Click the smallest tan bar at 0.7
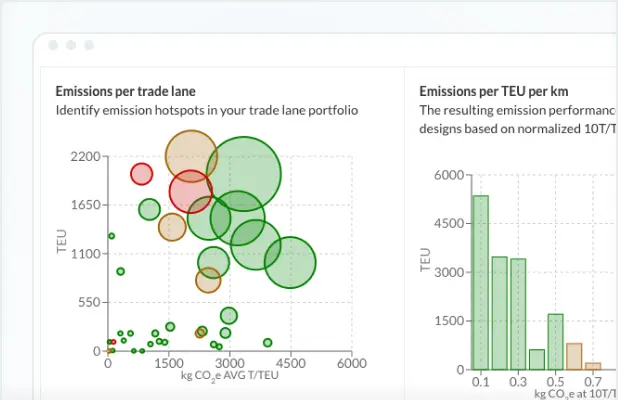Viewport: 618px width, 400px height. point(593,366)
